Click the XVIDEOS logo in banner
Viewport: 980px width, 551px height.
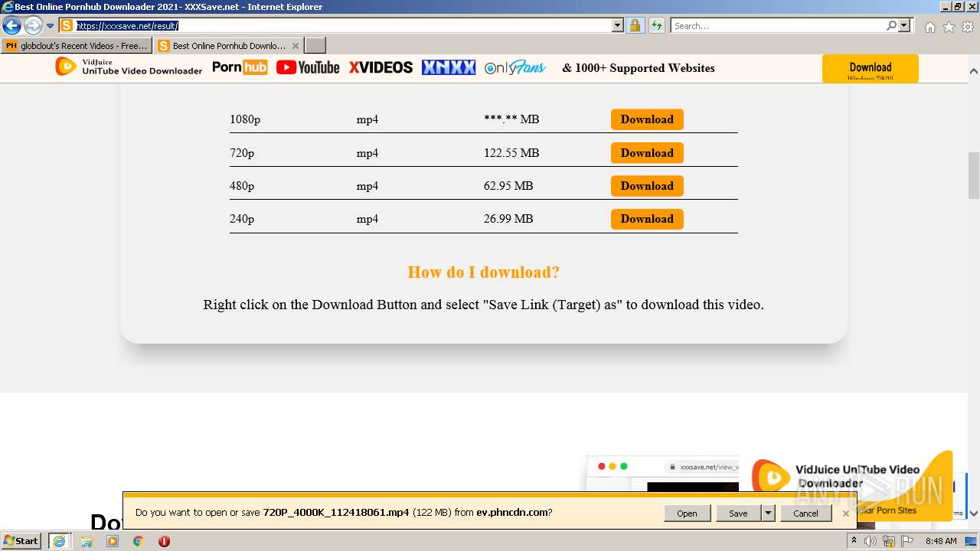point(381,67)
